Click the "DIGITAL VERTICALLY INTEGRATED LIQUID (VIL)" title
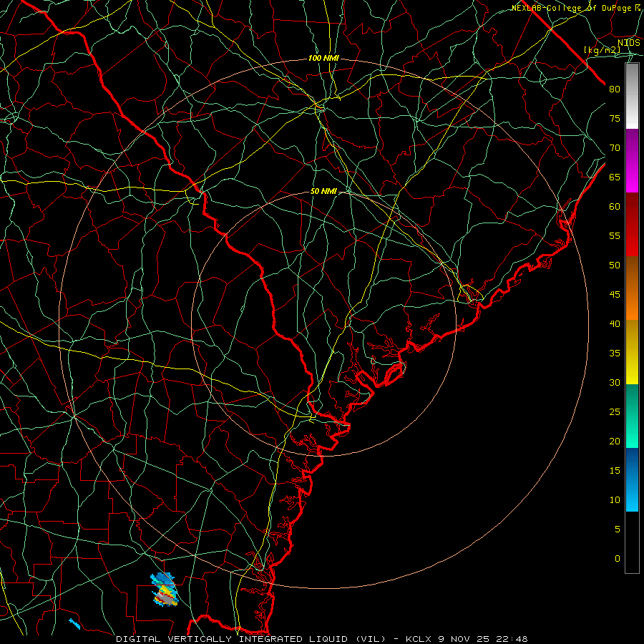This screenshot has height=644, width=644. (251, 639)
